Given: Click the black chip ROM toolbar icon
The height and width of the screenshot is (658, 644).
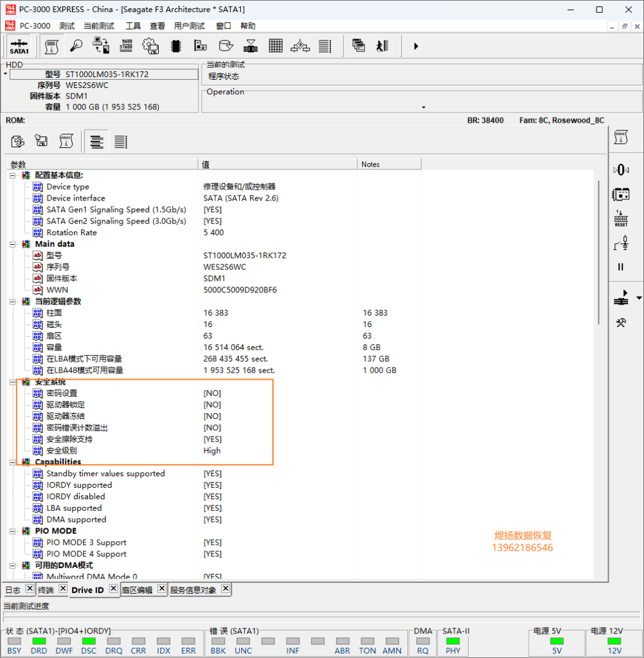Looking at the screenshot, I should click(176, 46).
